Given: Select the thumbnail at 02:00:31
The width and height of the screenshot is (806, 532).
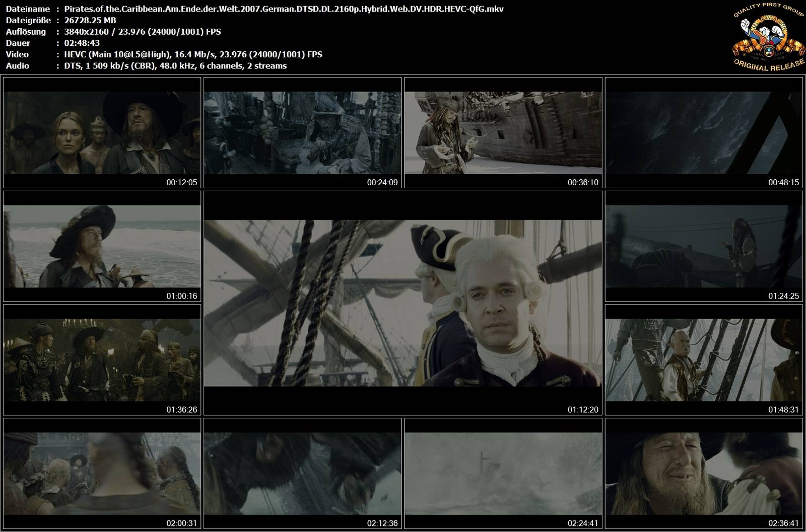Looking at the screenshot, I should (102, 474).
